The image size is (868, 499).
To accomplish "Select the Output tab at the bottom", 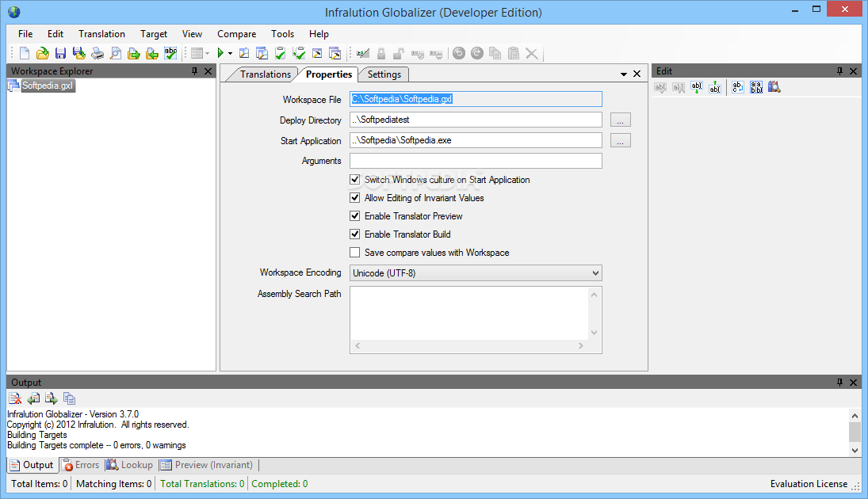I will pos(33,465).
